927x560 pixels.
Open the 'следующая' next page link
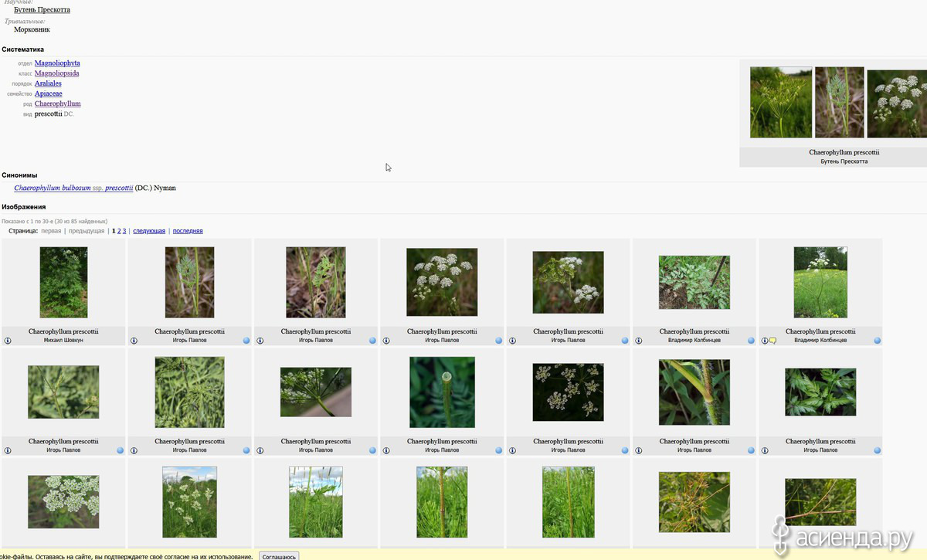click(x=149, y=231)
